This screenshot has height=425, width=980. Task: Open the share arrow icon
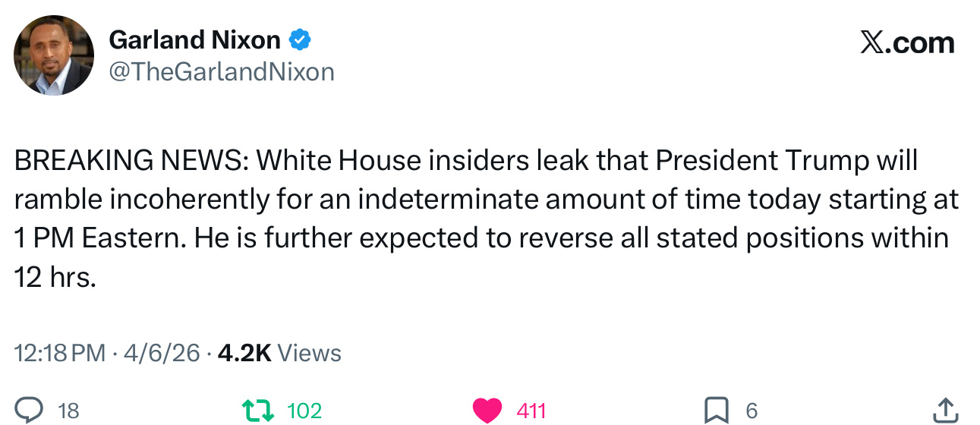(x=944, y=411)
